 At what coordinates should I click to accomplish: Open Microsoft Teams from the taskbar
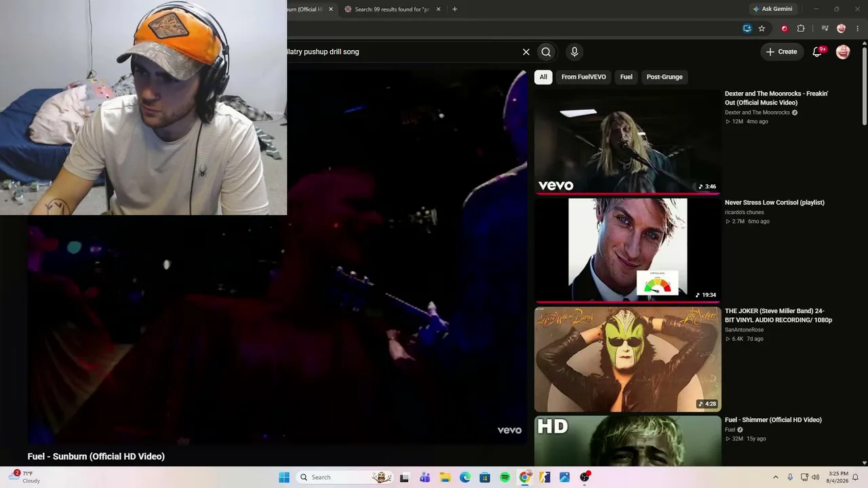pos(425,477)
